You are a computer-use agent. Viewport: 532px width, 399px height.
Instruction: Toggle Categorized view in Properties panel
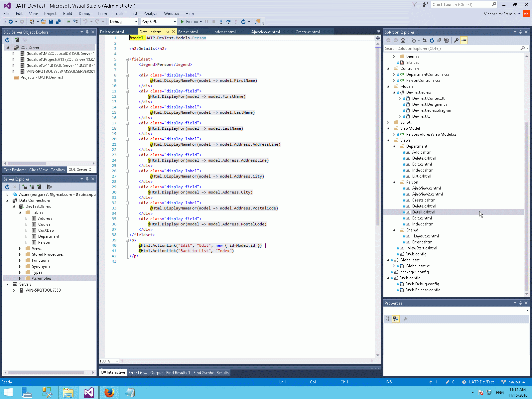tap(388, 319)
